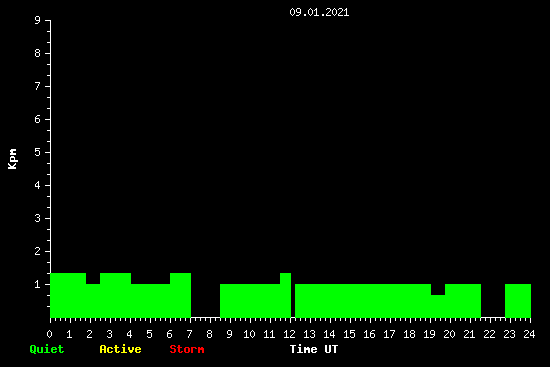Viewport: 550px width, 367px height.
Task: Click the Kp value 5 axis label
Action: point(38,152)
